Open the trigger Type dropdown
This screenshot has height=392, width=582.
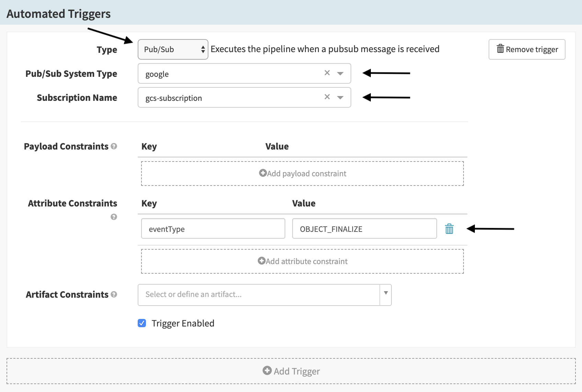pos(173,49)
